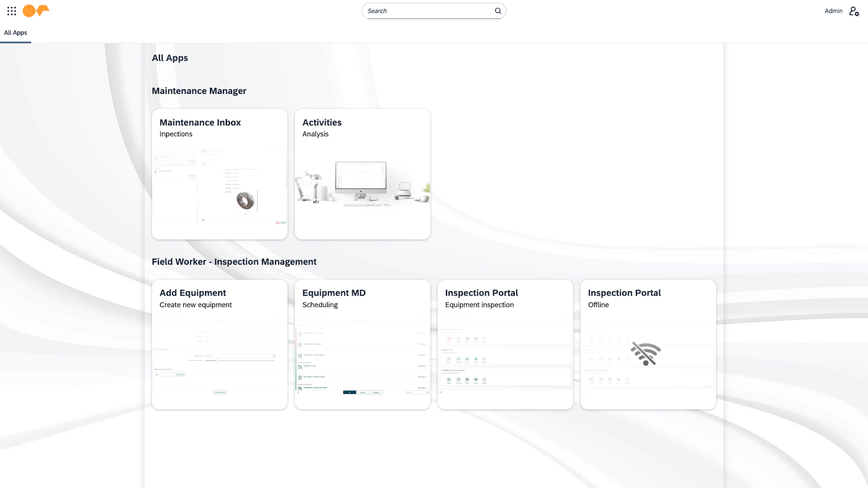Screen dimensions: 868x488
Task: Open user settings via the person-gear icon
Action: pyautogui.click(x=854, y=11)
